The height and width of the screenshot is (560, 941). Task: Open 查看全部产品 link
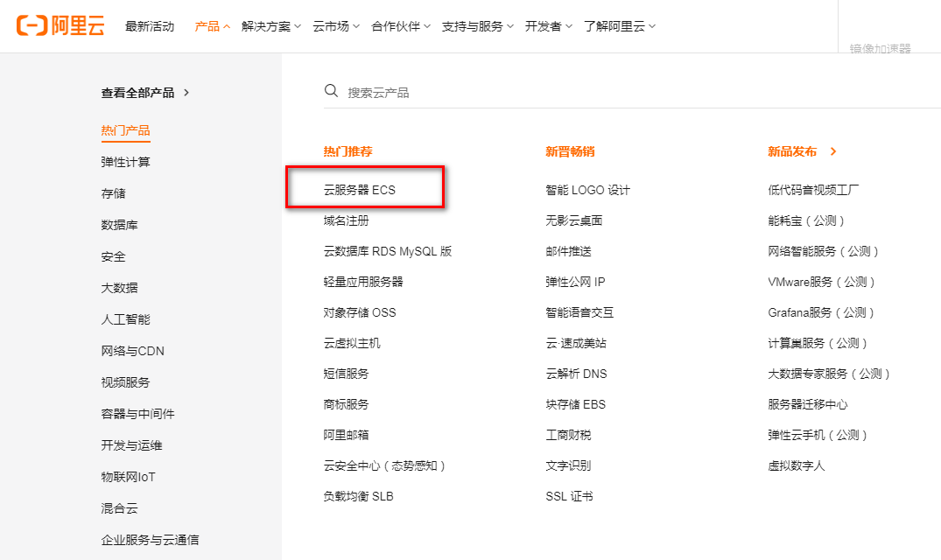pos(137,93)
